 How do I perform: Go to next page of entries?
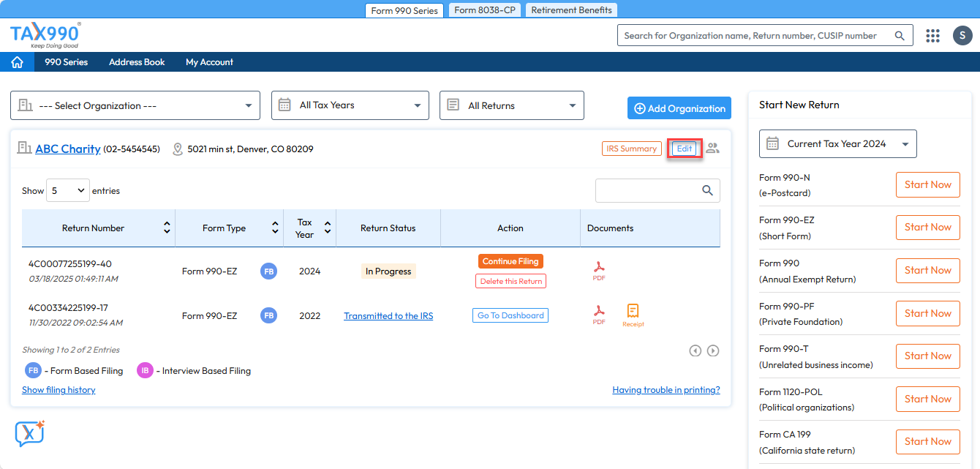point(713,350)
